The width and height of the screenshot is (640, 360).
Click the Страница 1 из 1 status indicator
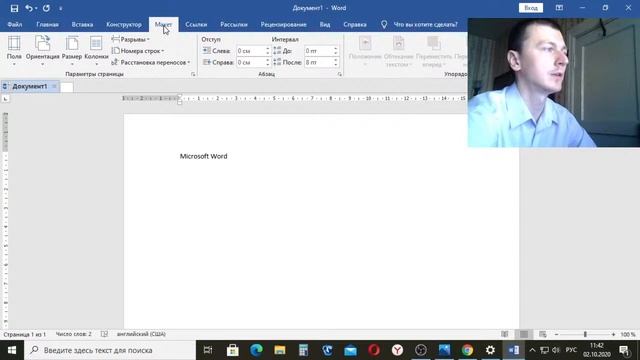(25, 334)
